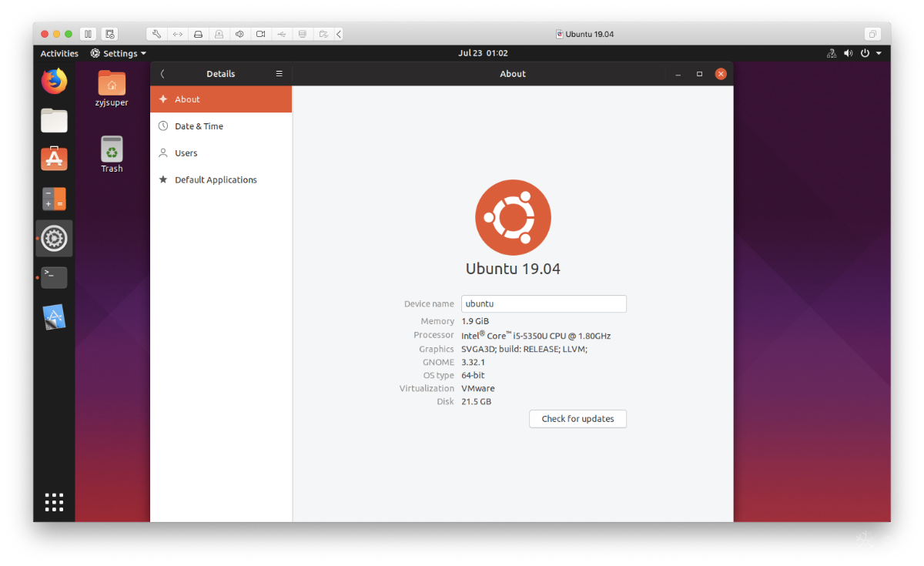Click the power icon in top bar
924x566 pixels.
coord(865,53)
